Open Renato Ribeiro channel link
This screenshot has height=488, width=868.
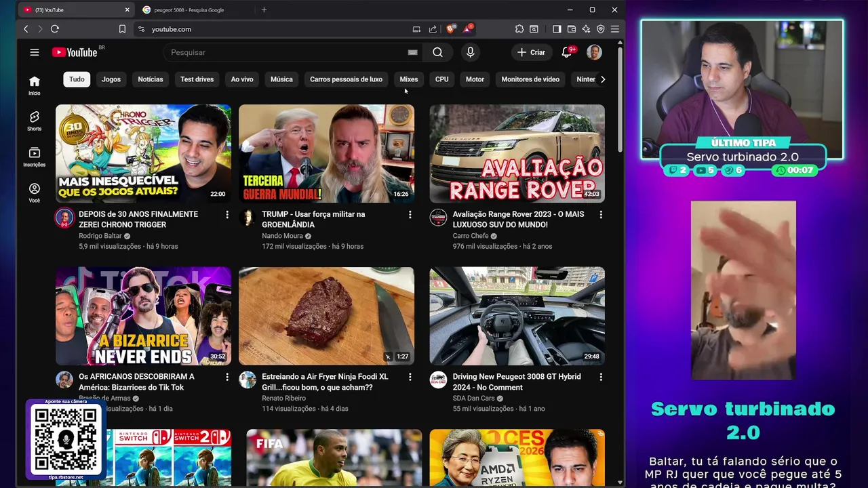(284, 398)
